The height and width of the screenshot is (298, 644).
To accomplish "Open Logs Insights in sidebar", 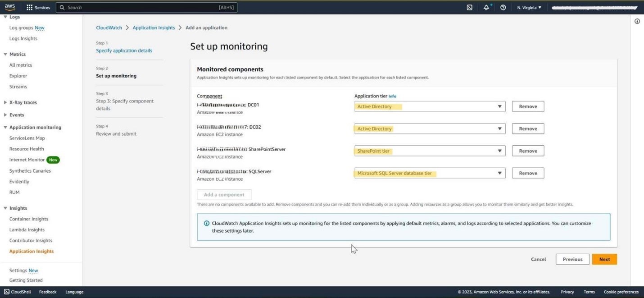I will (23, 38).
